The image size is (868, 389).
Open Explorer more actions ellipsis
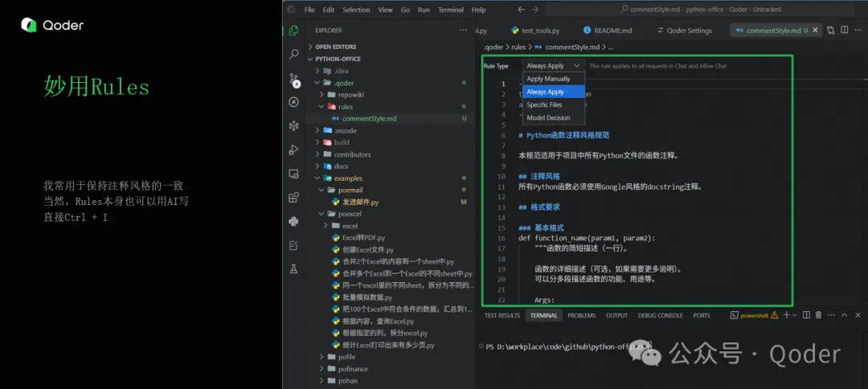[463, 31]
